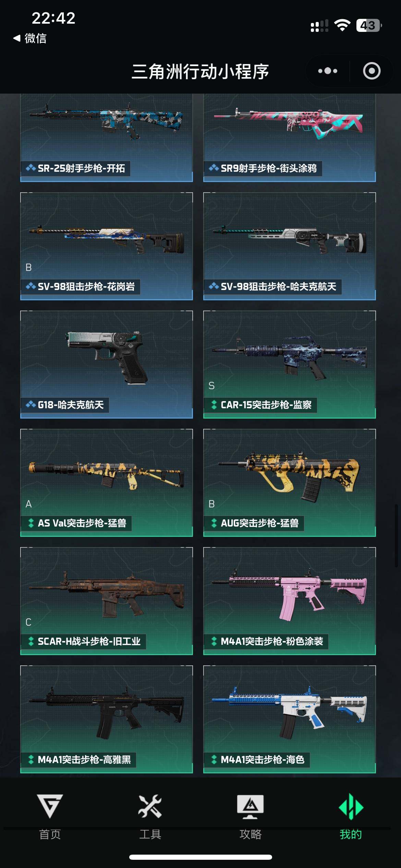
Task: Open the M4A1突击步枪-海色 skin
Action: coord(290,719)
